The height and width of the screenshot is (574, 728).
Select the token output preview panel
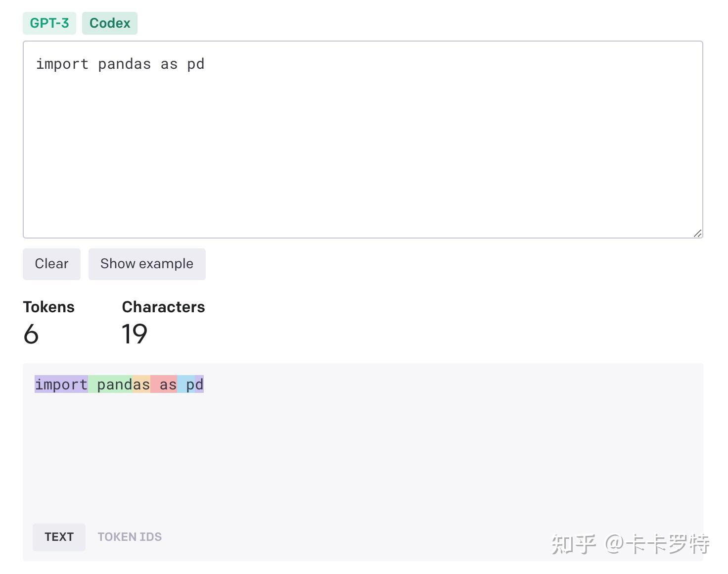click(363, 455)
